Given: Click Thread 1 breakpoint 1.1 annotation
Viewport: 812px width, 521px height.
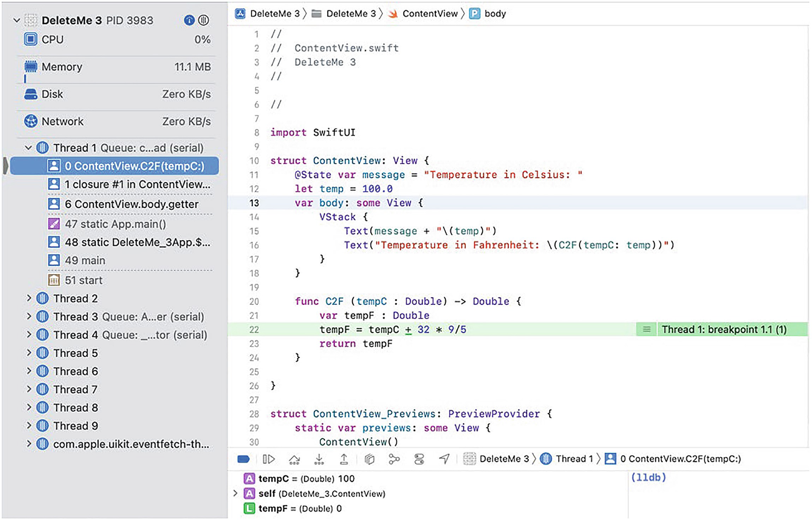Looking at the screenshot, I should click(x=724, y=329).
